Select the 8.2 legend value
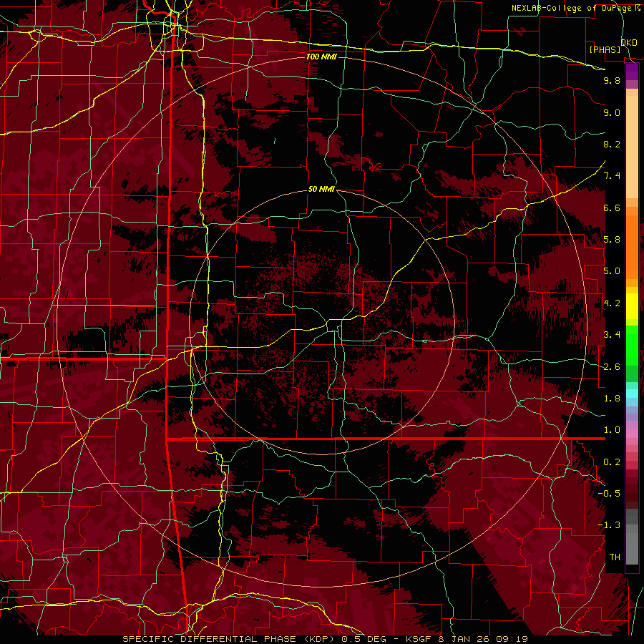The width and height of the screenshot is (644, 644). click(612, 144)
